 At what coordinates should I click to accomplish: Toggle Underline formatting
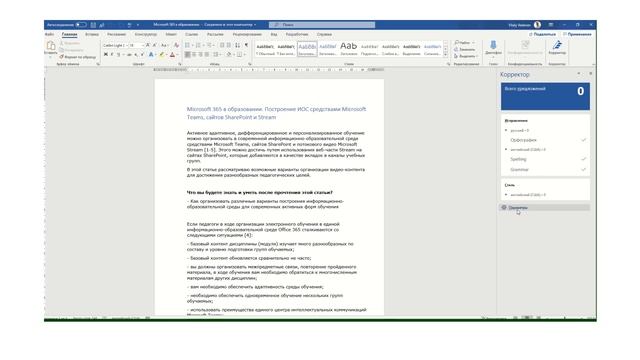119,54
